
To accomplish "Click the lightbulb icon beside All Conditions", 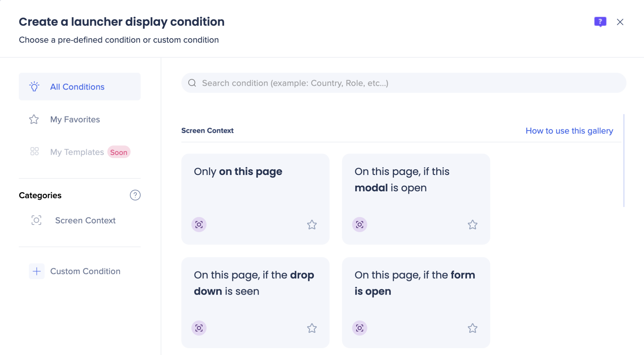I will point(35,86).
